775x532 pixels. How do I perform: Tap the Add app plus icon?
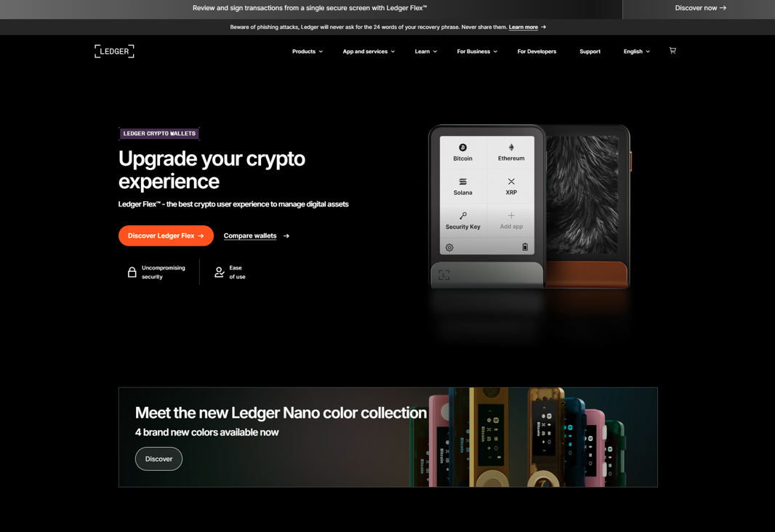tap(511, 215)
